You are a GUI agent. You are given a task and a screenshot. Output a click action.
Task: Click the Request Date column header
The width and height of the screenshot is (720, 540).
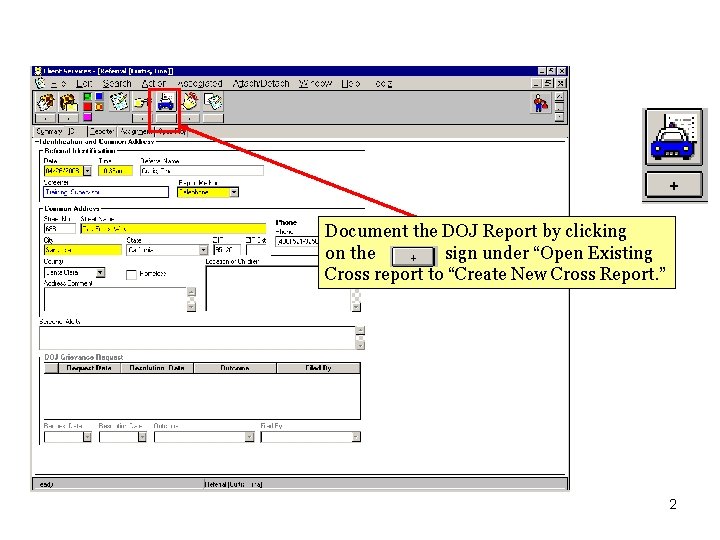pyautogui.click(x=90, y=368)
